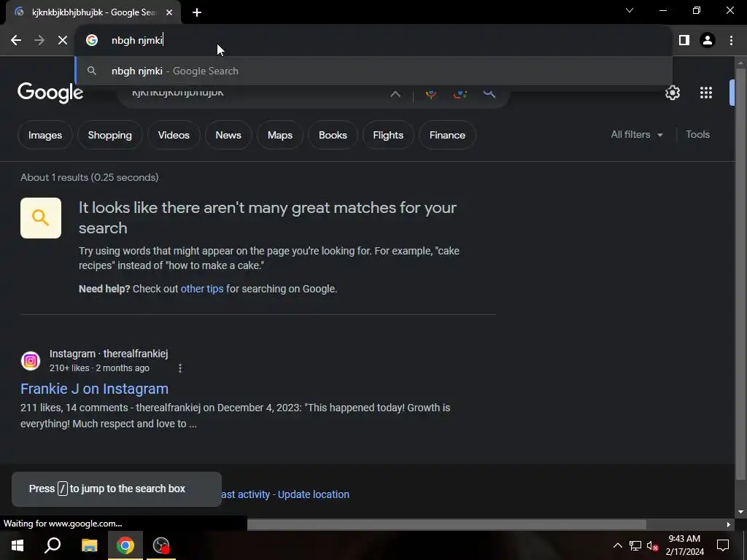Select the Finance filter chip
The width and height of the screenshot is (747, 560).
(447, 135)
